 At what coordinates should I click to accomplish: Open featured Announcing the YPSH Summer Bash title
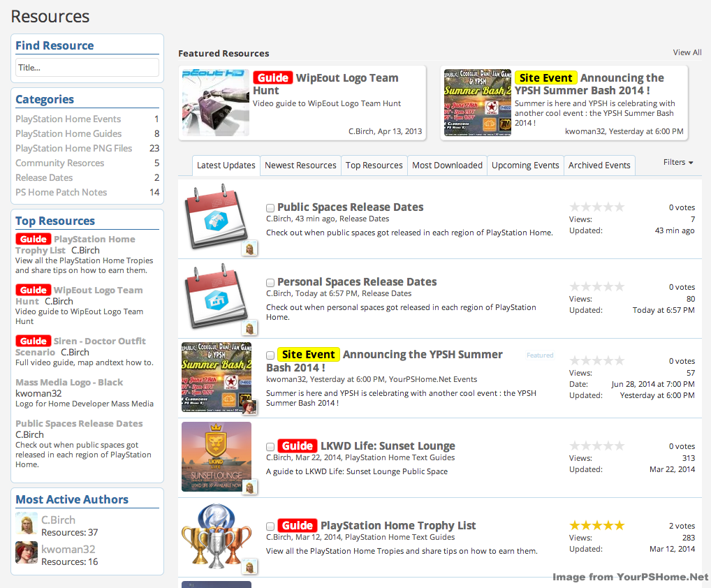(589, 84)
